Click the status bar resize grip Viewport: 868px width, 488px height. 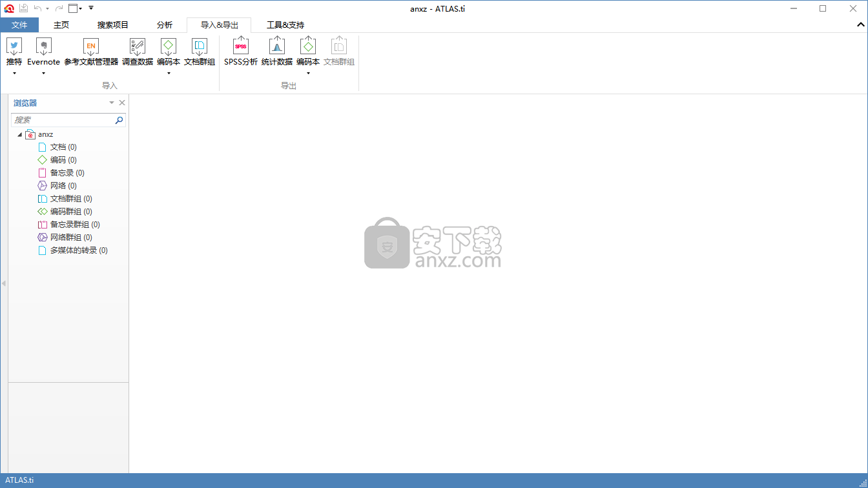[x=863, y=483]
